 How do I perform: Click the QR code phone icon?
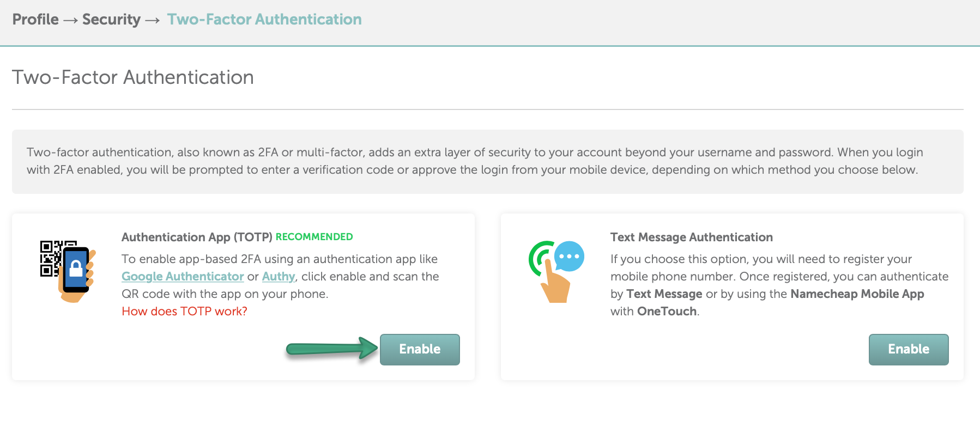[68, 271]
